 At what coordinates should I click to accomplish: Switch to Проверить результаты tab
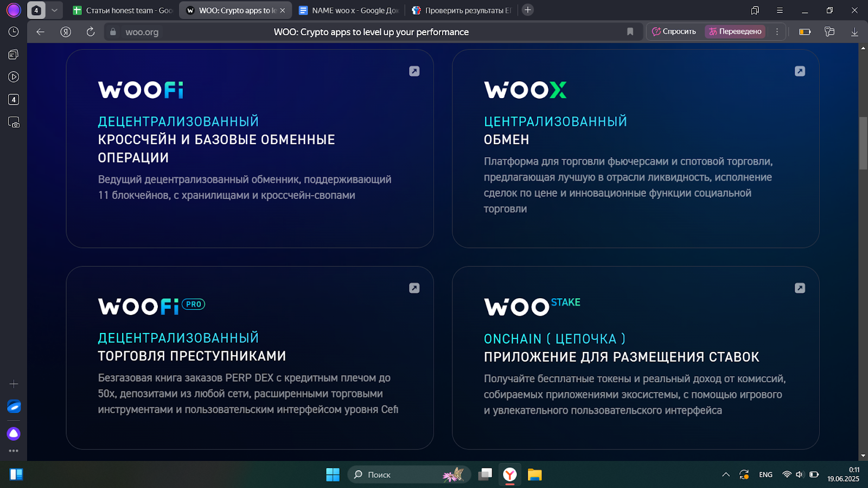pyautogui.click(x=462, y=10)
